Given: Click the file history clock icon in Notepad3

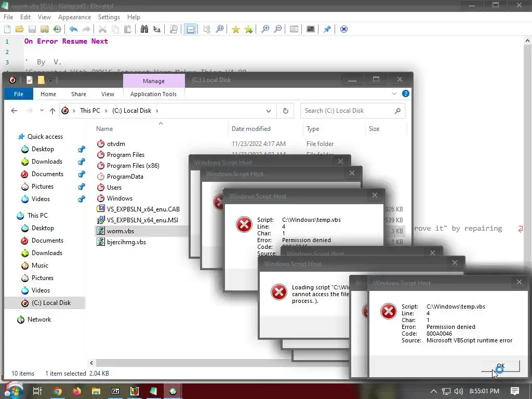Looking at the screenshot, I should tap(57, 29).
